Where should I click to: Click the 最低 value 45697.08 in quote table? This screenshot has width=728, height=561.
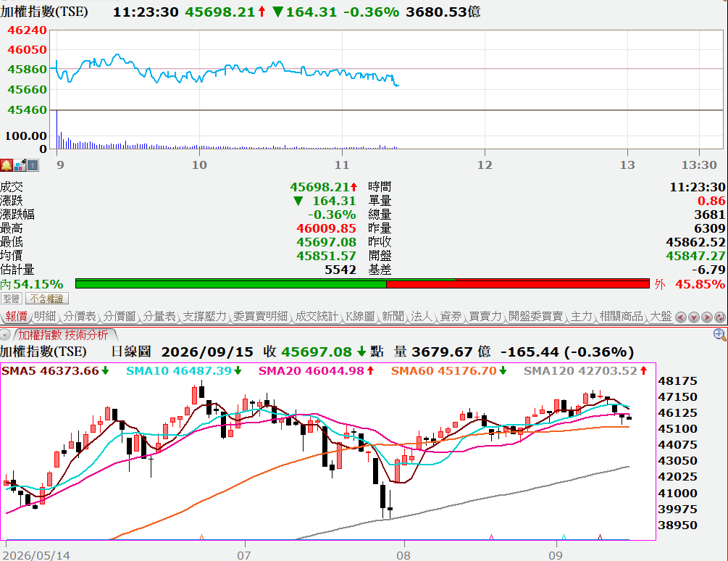click(x=326, y=242)
